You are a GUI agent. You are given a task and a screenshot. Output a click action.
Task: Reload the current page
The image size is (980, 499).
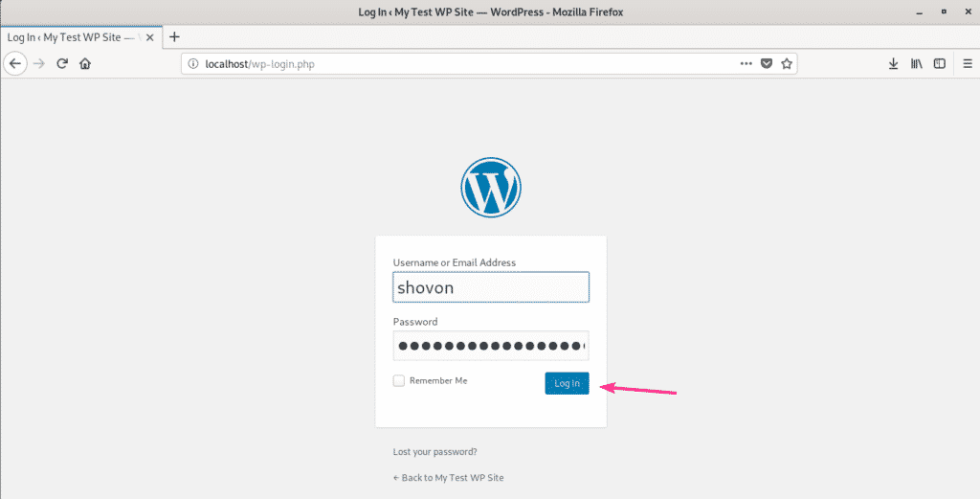tap(62, 63)
